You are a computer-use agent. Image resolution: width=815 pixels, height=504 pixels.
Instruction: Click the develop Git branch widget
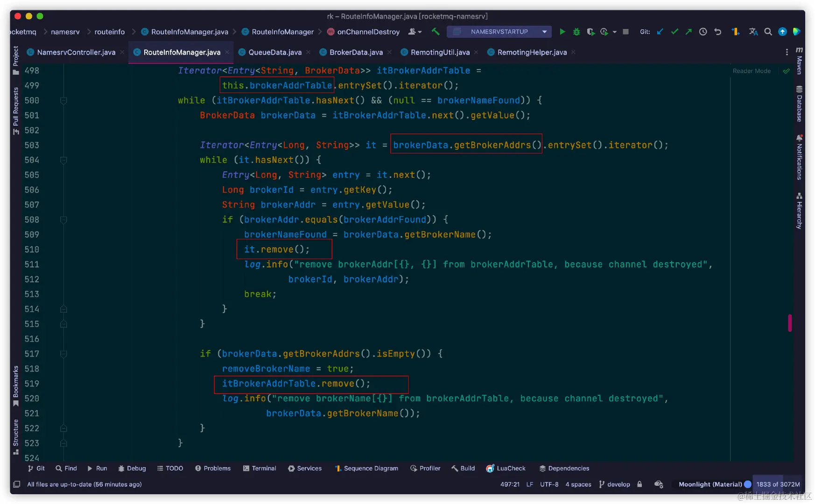(x=614, y=484)
